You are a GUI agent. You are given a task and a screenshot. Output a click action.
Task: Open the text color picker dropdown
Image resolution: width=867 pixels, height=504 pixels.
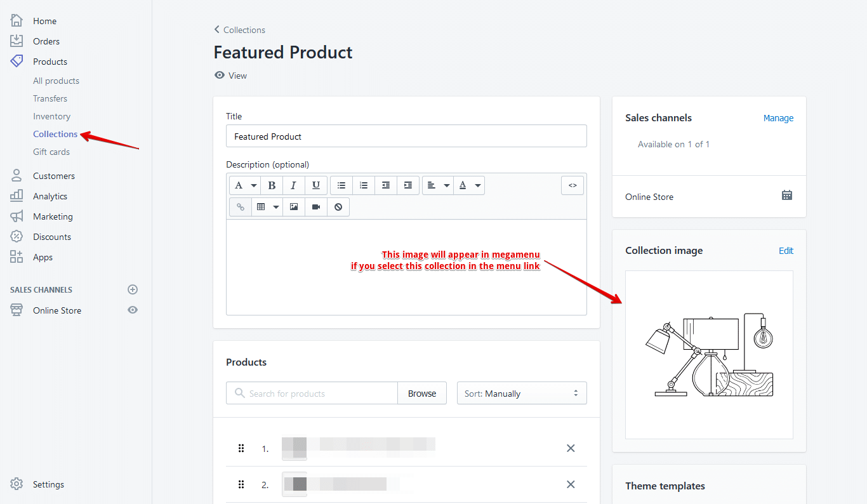click(469, 185)
